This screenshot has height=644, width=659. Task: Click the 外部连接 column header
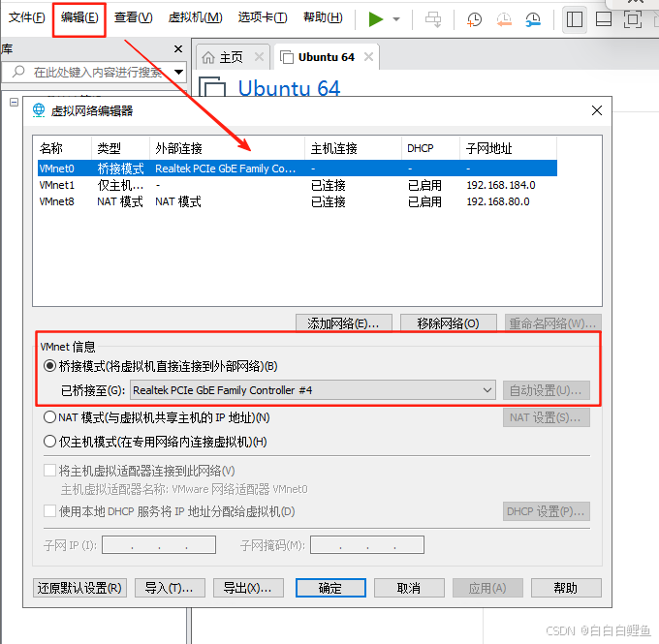[227, 148]
